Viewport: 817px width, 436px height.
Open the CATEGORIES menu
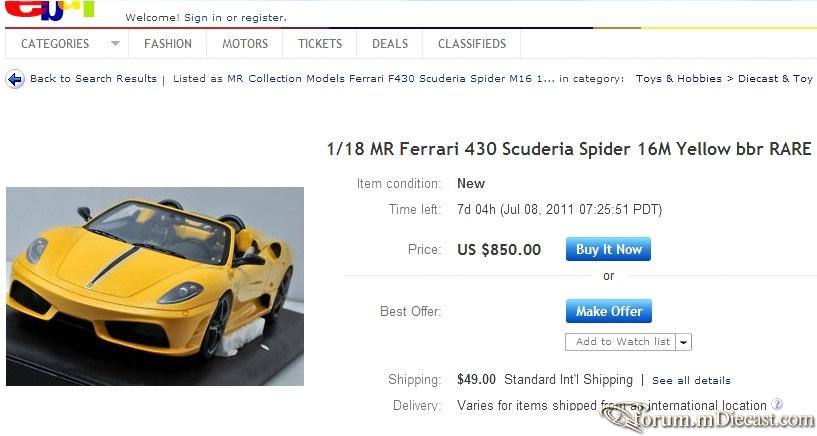pyautogui.click(x=55, y=44)
